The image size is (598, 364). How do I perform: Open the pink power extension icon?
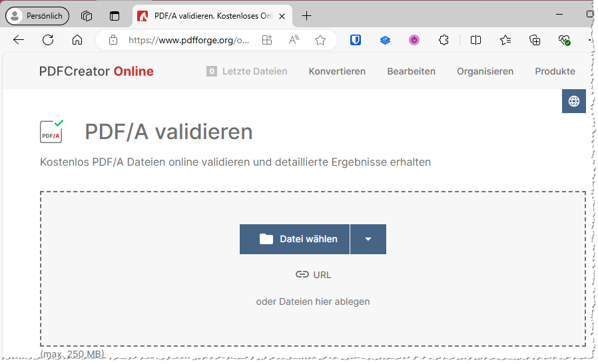(414, 40)
